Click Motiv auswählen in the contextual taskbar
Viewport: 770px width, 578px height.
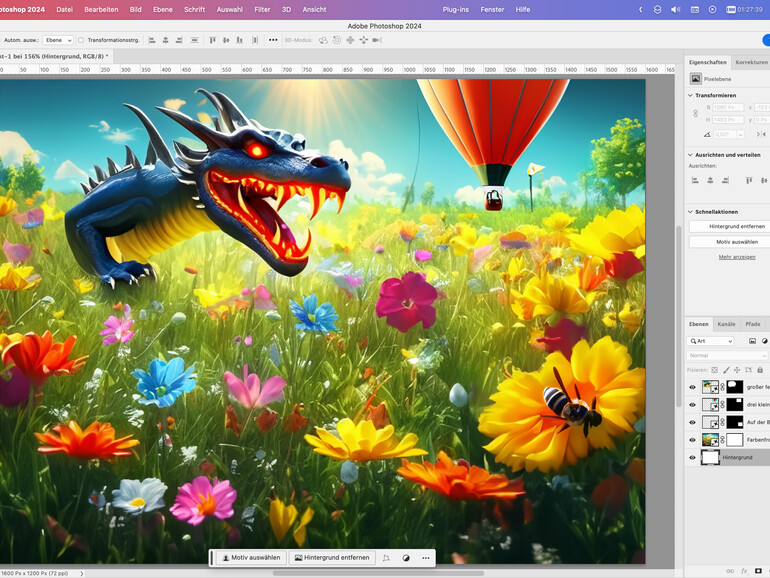pos(250,558)
